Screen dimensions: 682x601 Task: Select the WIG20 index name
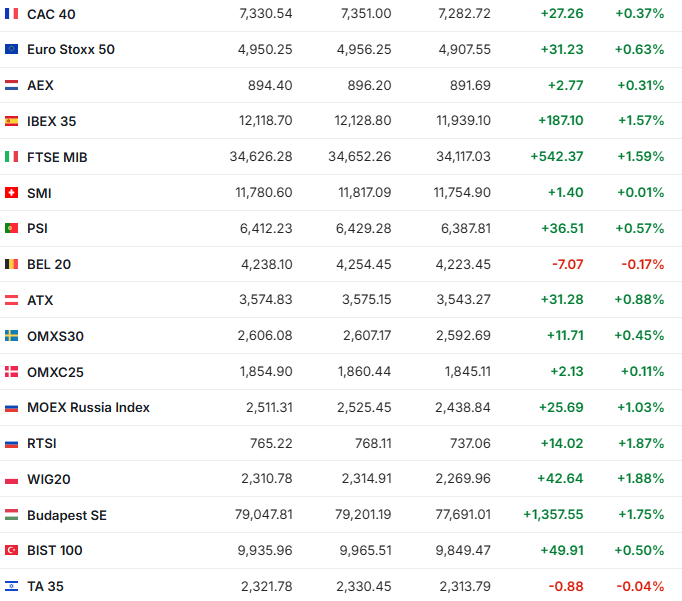click(x=49, y=479)
